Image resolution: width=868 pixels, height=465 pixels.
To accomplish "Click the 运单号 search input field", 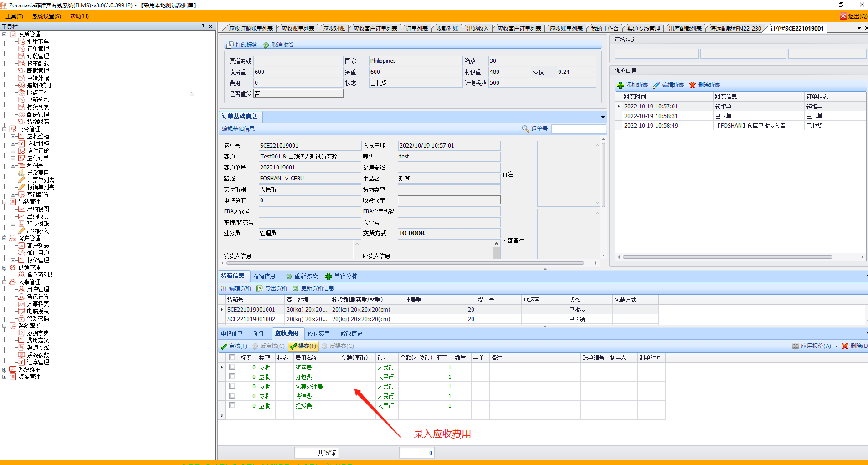I will tap(578, 129).
